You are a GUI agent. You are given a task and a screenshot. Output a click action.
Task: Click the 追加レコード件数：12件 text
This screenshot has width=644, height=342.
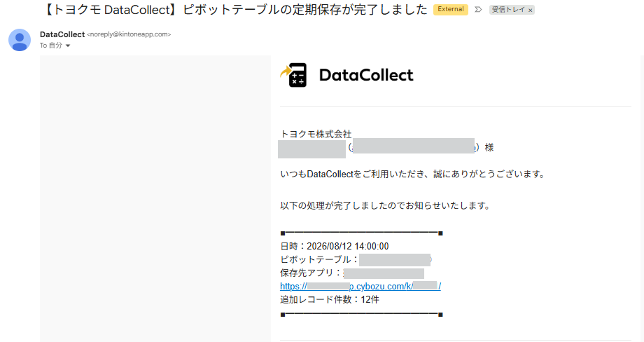click(x=330, y=300)
